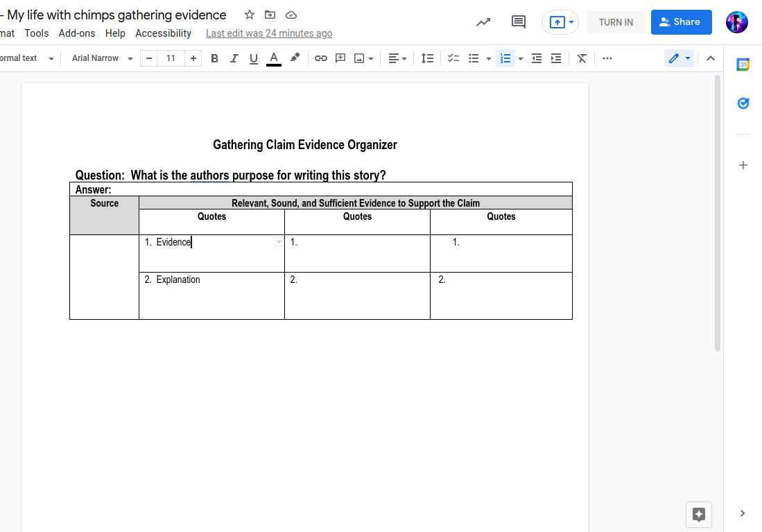Viewport: 762px width, 532px height.
Task: Apply a checklist
Action: point(453,58)
